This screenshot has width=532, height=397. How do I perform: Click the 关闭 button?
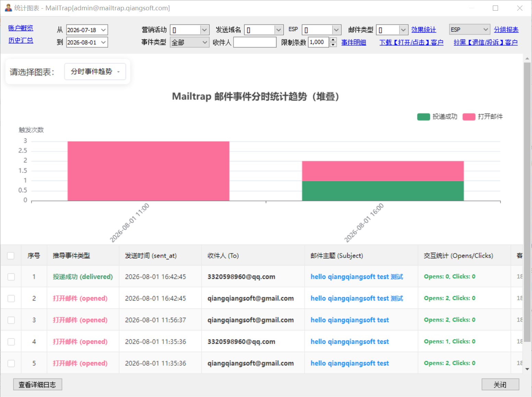[x=500, y=385]
